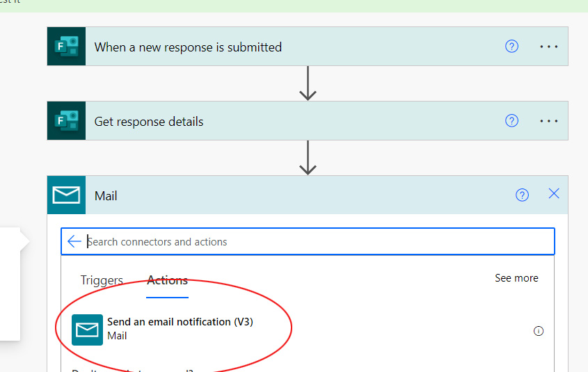Click the "Search connectors and actions" field
This screenshot has width=588, height=372.
(313, 242)
